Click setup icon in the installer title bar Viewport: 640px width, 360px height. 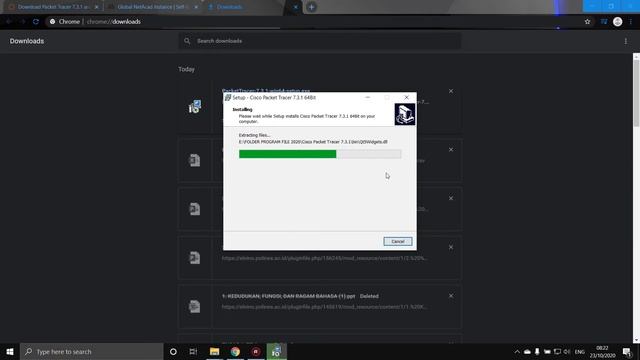tap(228, 98)
